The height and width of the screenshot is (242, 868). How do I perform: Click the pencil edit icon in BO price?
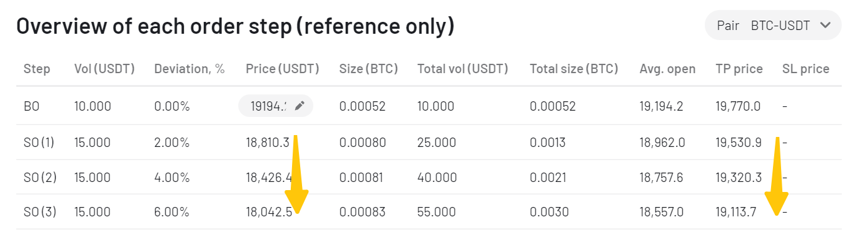300,106
